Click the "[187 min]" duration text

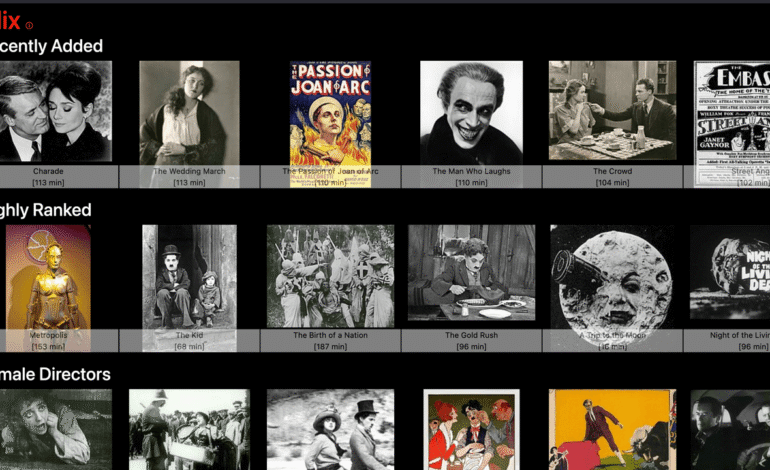point(330,346)
